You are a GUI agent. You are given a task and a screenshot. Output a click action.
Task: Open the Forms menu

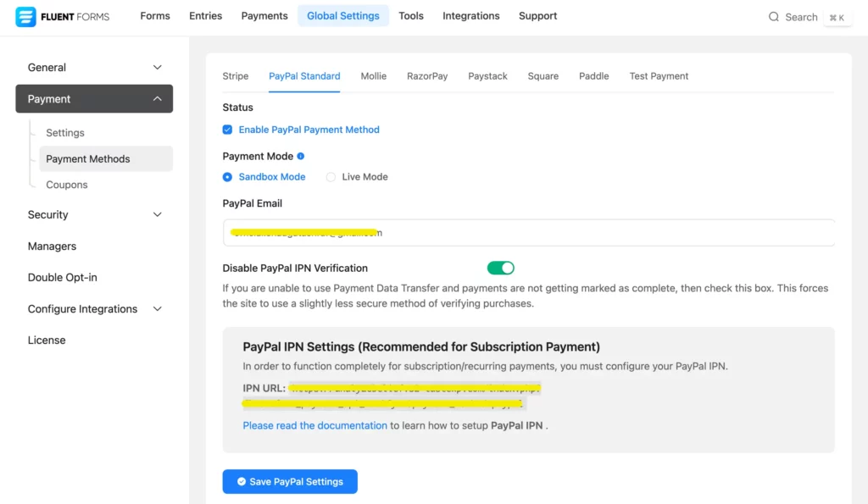[x=155, y=16]
